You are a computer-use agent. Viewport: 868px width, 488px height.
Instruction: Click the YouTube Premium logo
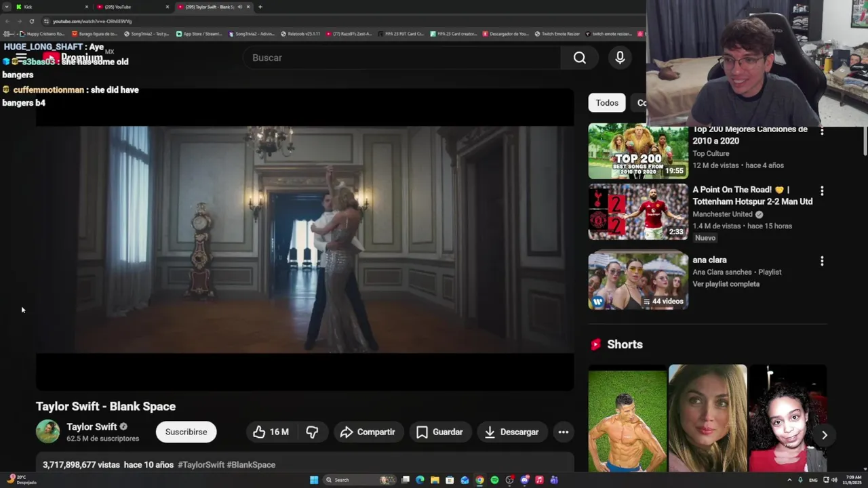tap(73, 58)
